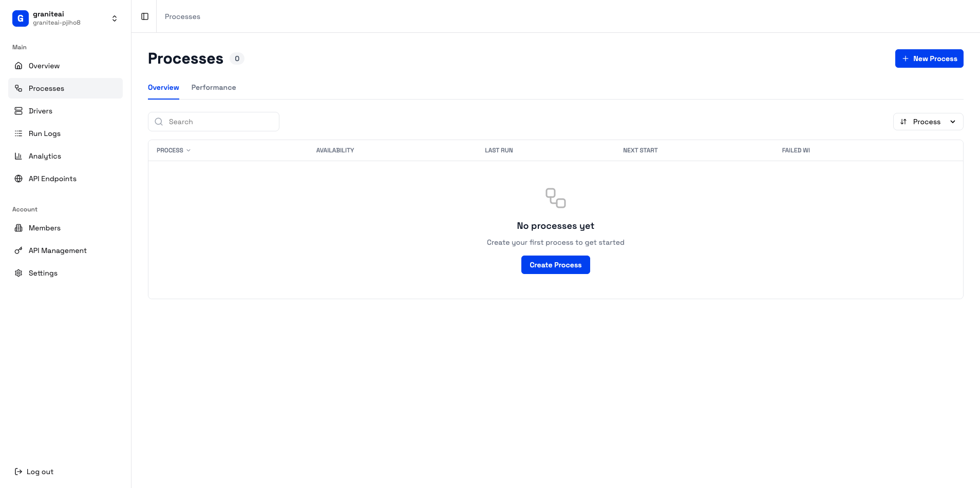Click the sort direction icon near Process sort
980x488 pixels.
pyautogui.click(x=904, y=122)
